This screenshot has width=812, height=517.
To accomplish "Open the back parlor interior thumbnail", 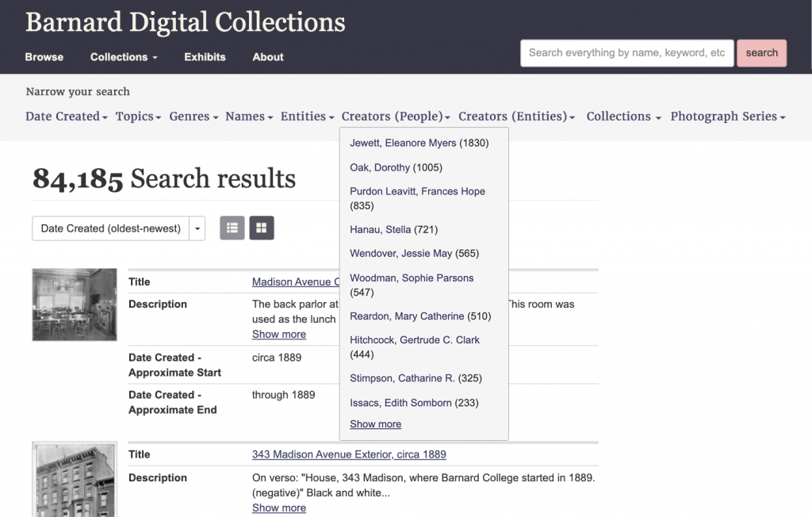I will click(x=75, y=304).
